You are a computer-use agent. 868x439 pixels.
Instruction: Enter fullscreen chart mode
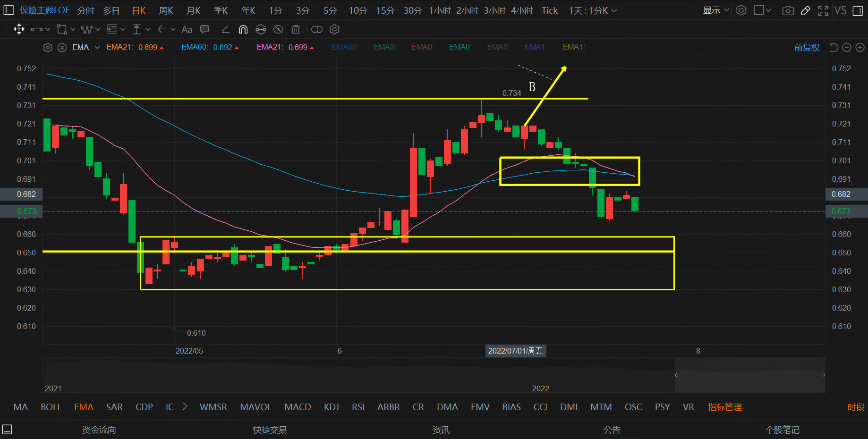point(823,10)
